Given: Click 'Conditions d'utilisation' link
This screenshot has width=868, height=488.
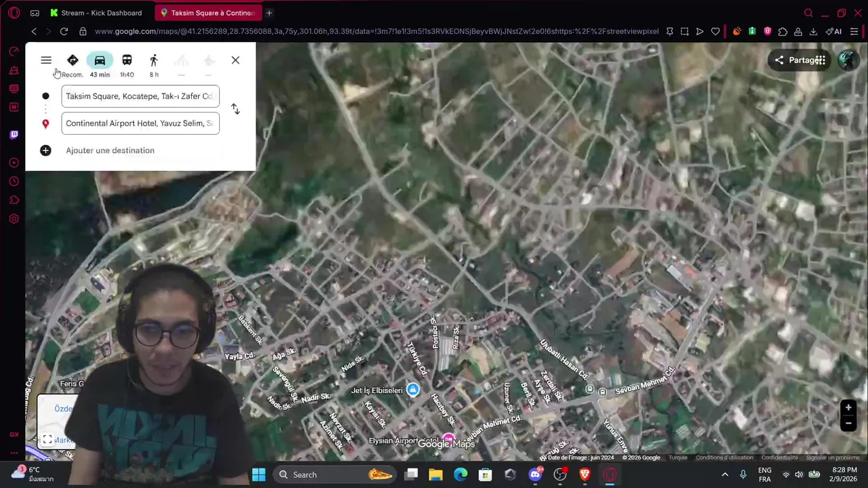Looking at the screenshot, I should pos(724,457).
